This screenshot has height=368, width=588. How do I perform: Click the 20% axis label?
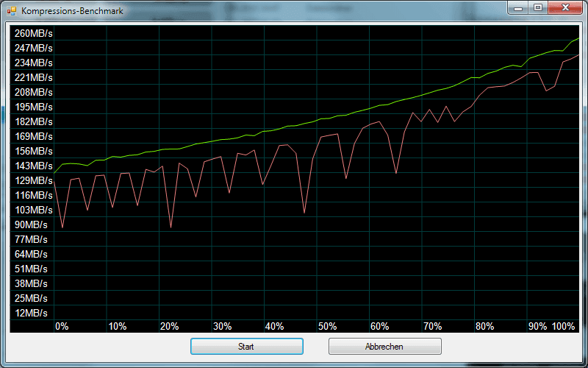(170, 327)
